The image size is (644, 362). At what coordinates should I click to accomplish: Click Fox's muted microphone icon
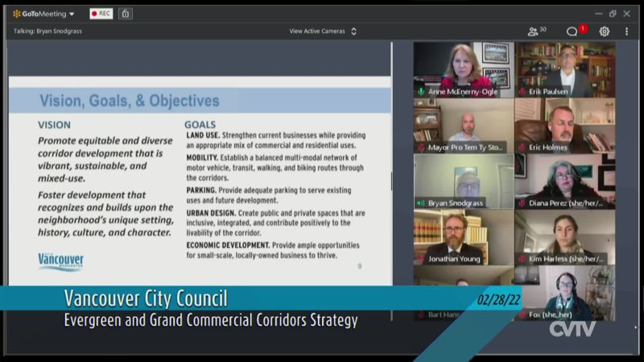[x=522, y=315]
